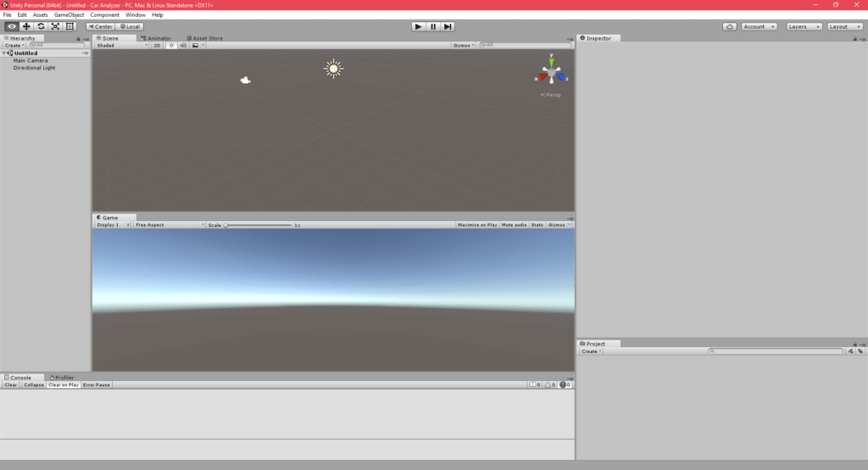Click the Clear button in Console

(x=11, y=384)
